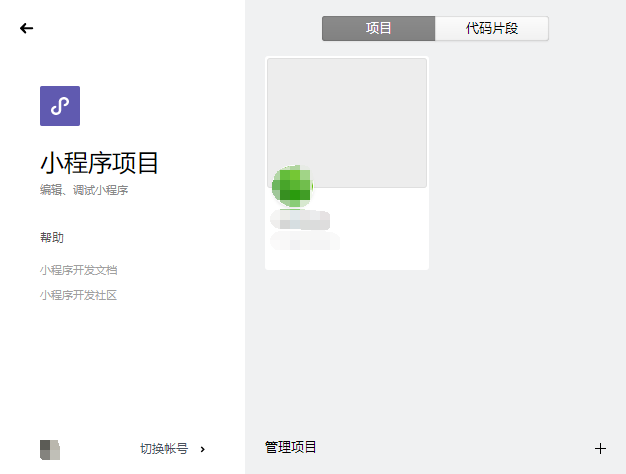The image size is (626, 474).
Task: Click the 管理项目 button
Action: pos(291,447)
